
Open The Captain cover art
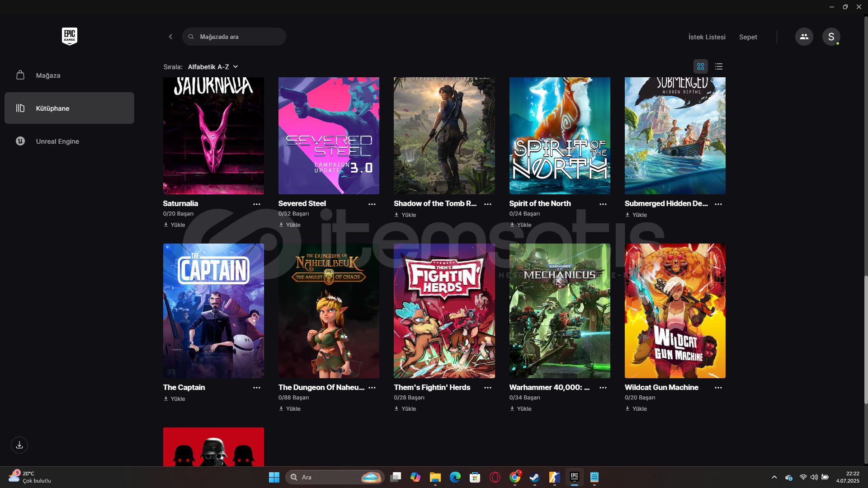tap(213, 311)
